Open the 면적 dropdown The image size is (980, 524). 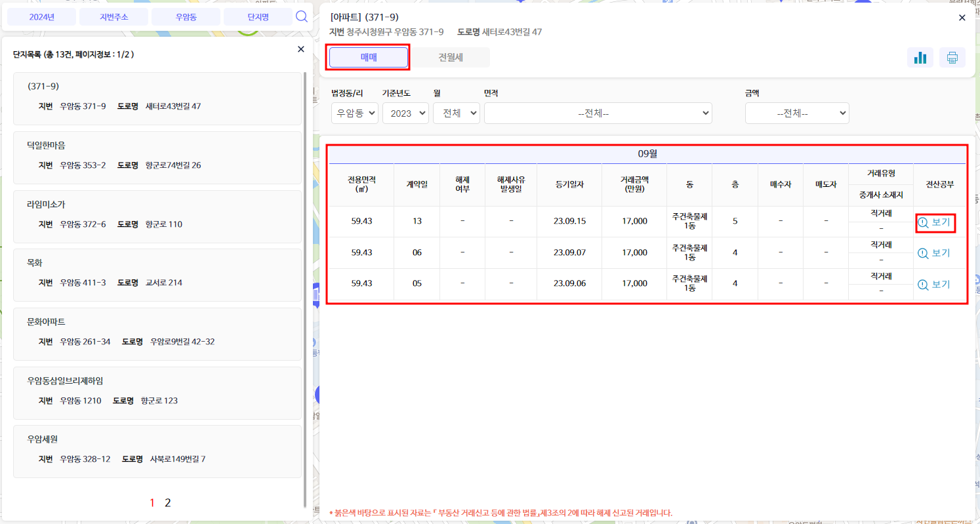coord(598,113)
